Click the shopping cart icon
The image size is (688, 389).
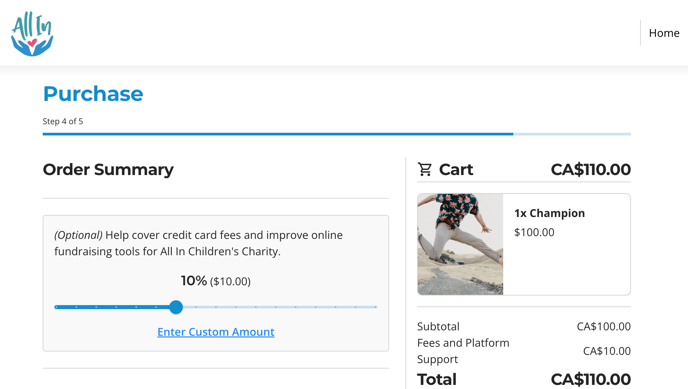(425, 169)
